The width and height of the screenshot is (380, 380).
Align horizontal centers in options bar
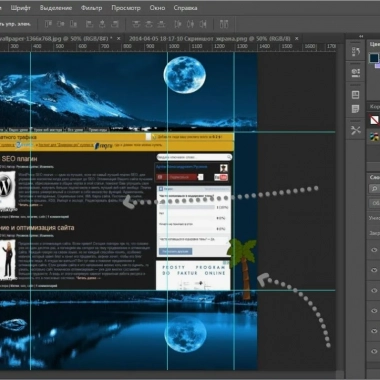[102, 24]
